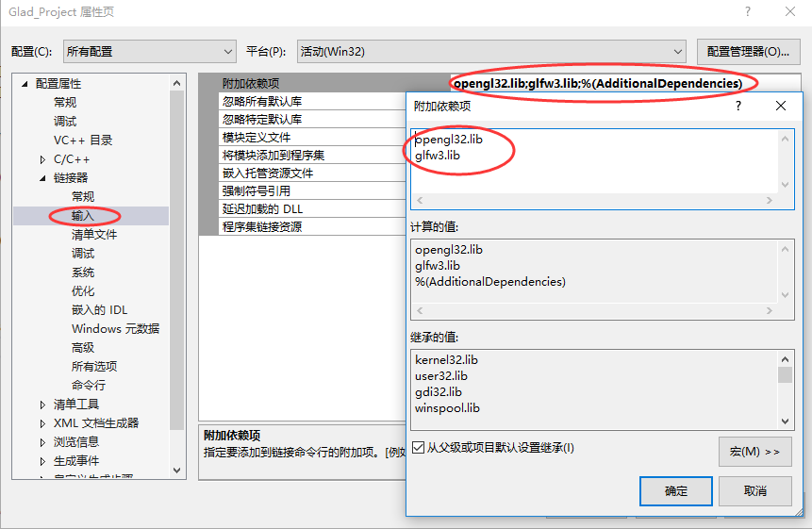The width and height of the screenshot is (812, 529).
Task: Select the 高级 linker item
Action: (x=83, y=347)
